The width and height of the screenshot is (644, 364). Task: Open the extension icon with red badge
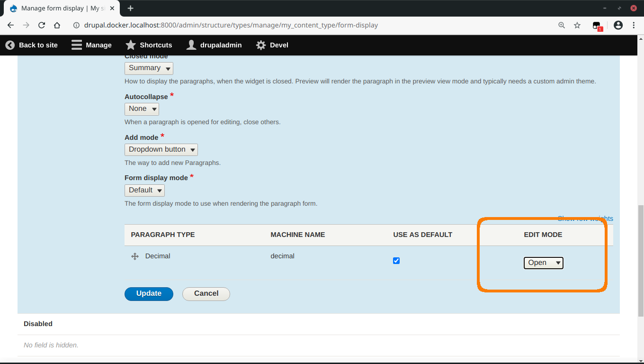click(x=596, y=25)
